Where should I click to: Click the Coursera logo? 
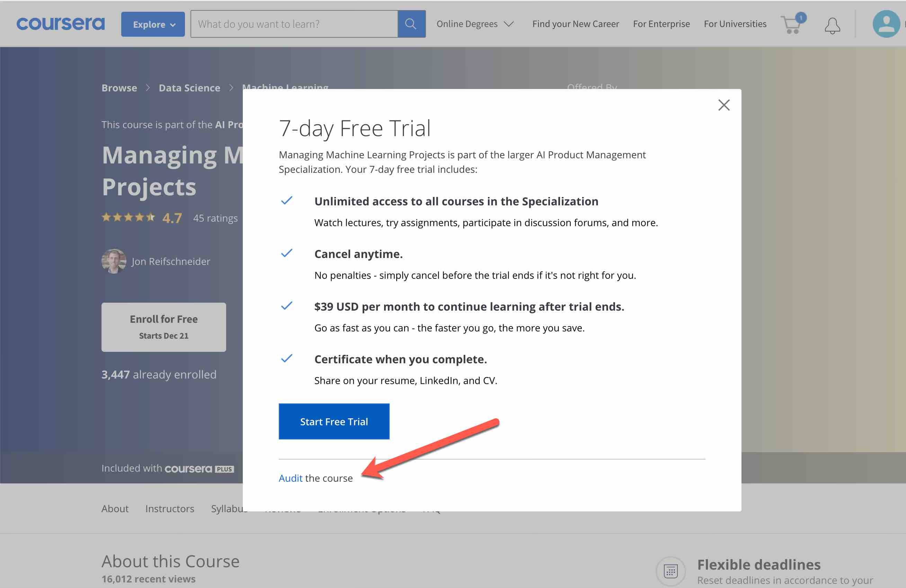pos(60,24)
